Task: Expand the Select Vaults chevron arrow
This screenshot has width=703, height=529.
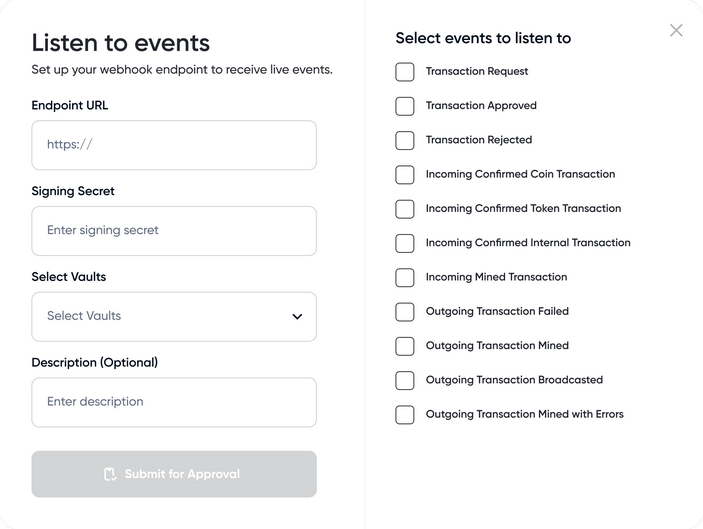Action: pos(297,317)
